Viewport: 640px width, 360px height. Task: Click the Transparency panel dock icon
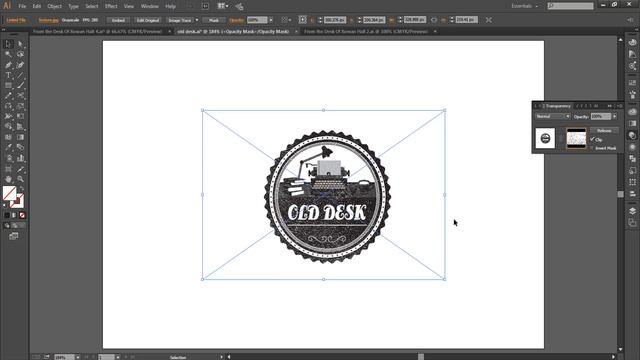632,135
